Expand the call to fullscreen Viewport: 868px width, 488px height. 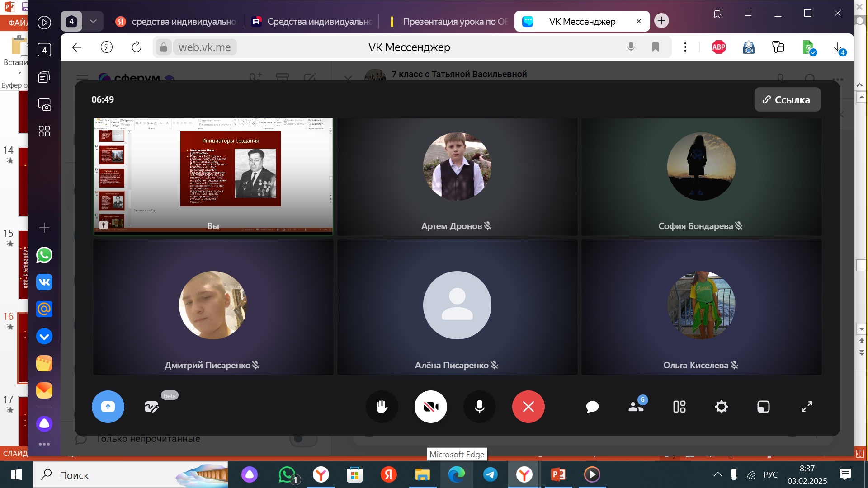pyautogui.click(x=807, y=407)
